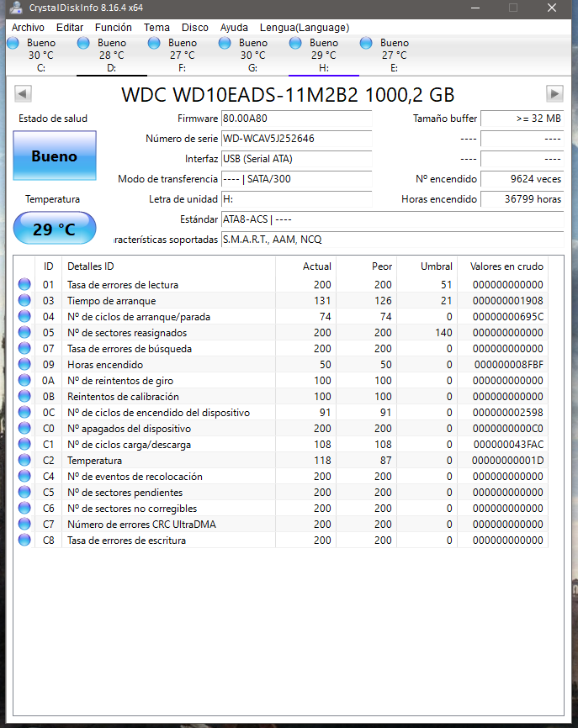The width and height of the screenshot is (578, 728).
Task: Select power-on hours field 36799 horas
Action: (x=522, y=199)
